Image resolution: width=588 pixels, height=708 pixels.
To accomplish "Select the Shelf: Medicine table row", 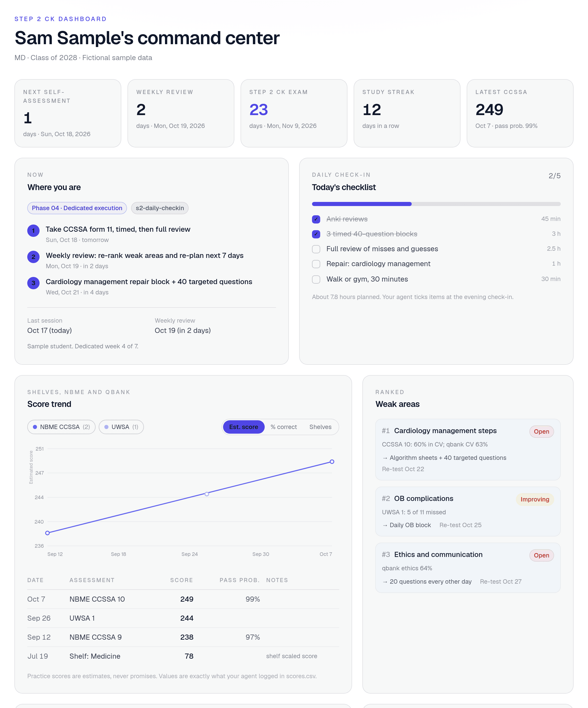I will tap(183, 656).
